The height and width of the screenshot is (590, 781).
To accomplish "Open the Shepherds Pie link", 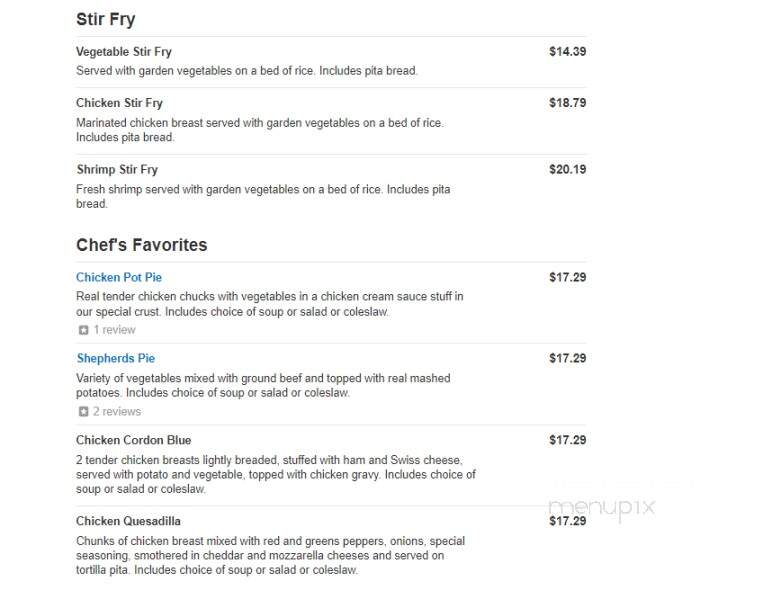I will [116, 358].
